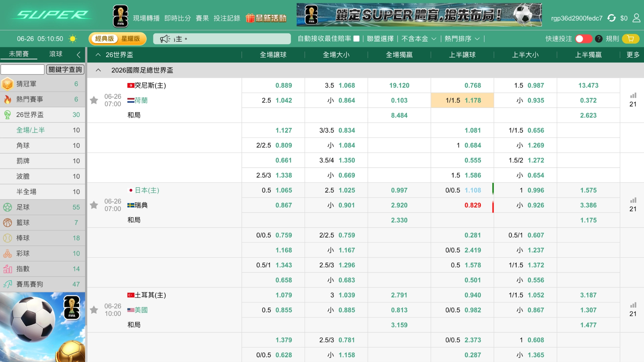Screen dimensions: 644x362
Task: Open 熱門排序 sort dropdown
Action: click(x=462, y=39)
